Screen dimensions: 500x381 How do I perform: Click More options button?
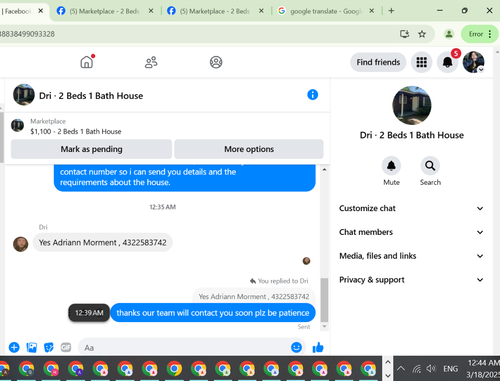click(x=249, y=149)
